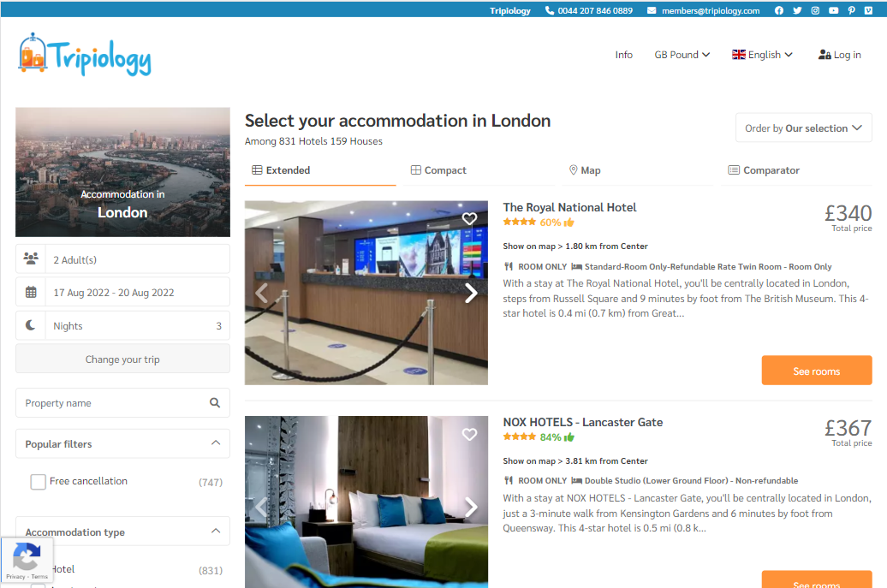Open the Pinterest icon in top bar
Image resolution: width=887 pixels, height=588 pixels.
(x=851, y=10)
